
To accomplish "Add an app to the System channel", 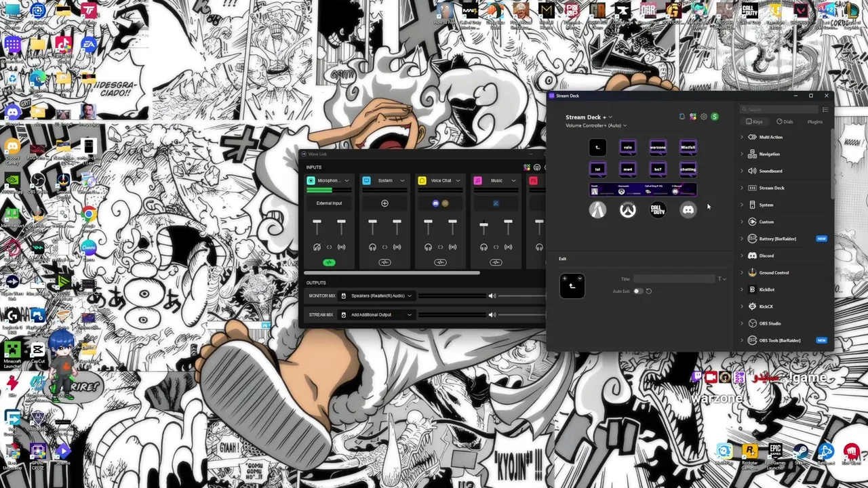I will (x=384, y=203).
